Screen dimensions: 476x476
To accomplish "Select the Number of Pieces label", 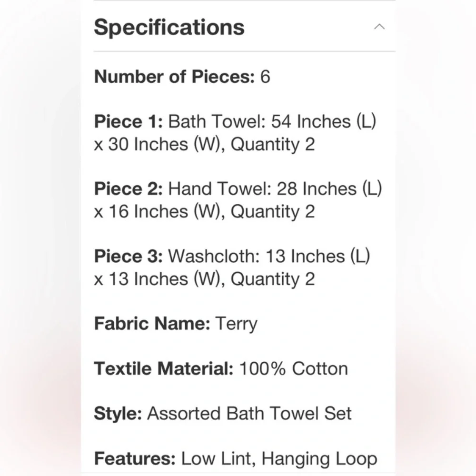I will tap(175, 77).
